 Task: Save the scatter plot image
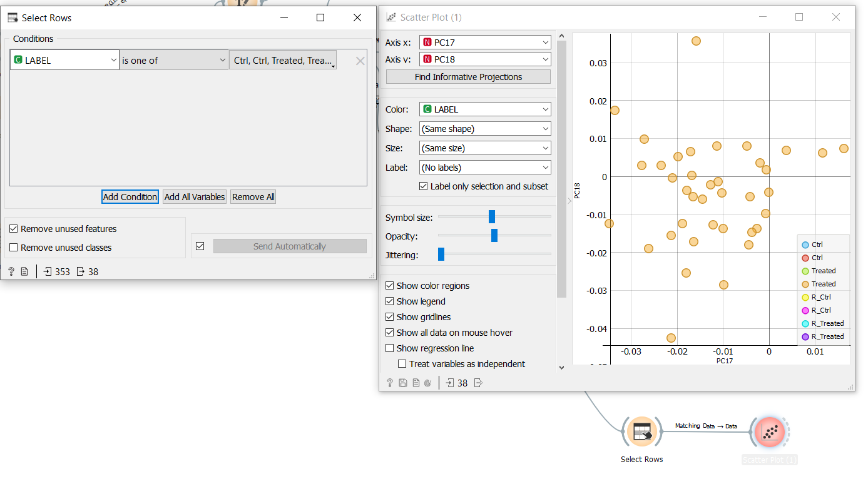click(x=402, y=382)
